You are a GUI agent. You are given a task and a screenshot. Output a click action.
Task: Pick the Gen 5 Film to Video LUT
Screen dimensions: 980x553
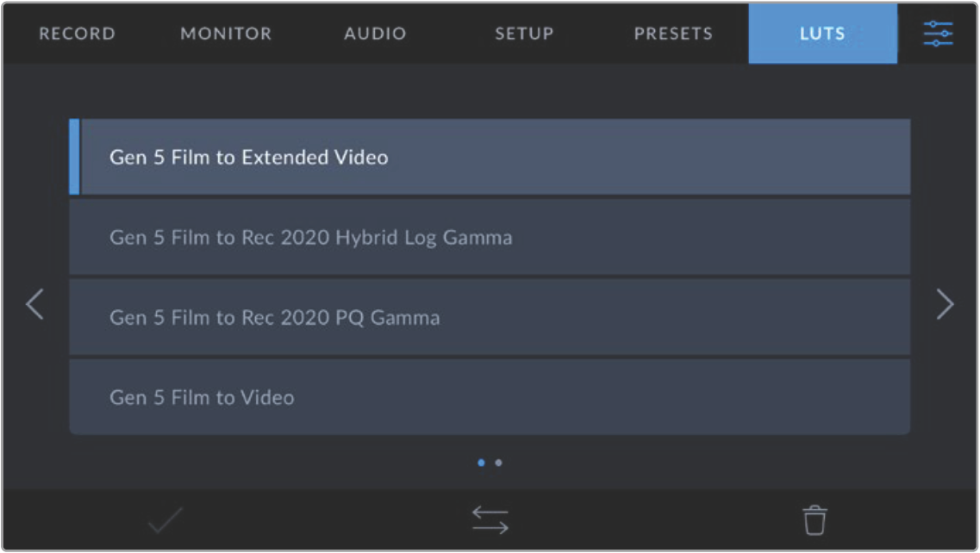(490, 398)
